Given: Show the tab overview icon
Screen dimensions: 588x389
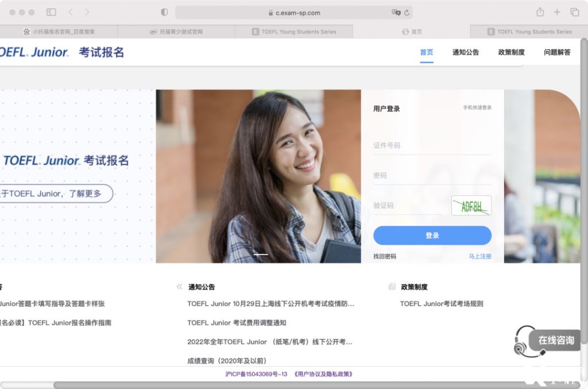Looking at the screenshot, I should pyautogui.click(x=574, y=12).
